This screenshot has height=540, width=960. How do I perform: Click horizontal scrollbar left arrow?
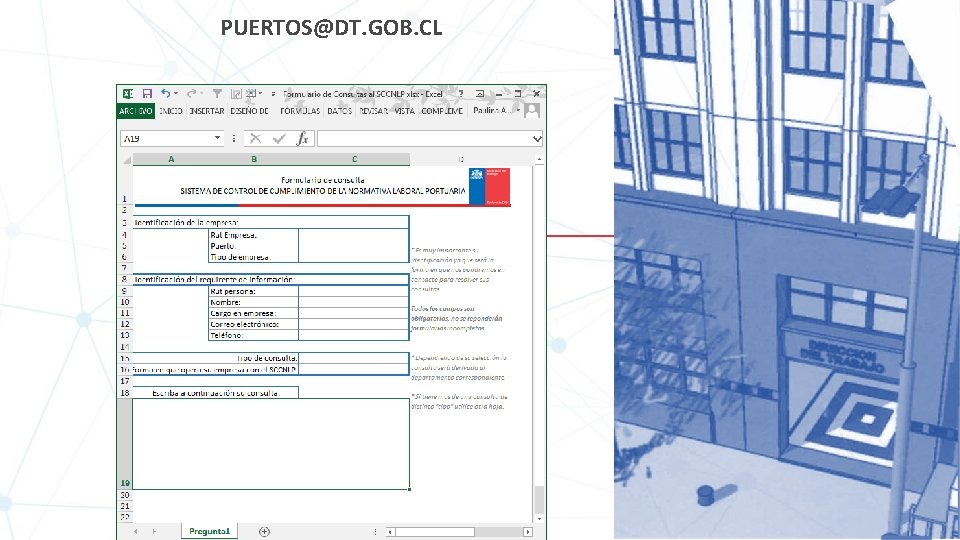coord(390,531)
